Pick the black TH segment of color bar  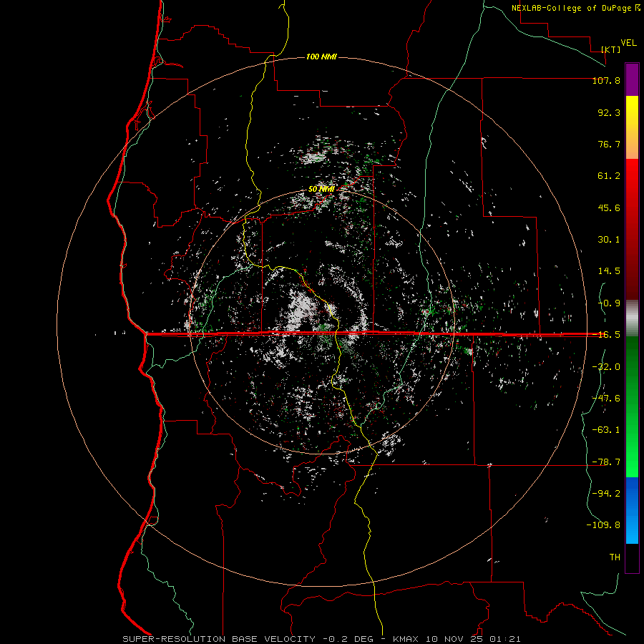(632, 557)
